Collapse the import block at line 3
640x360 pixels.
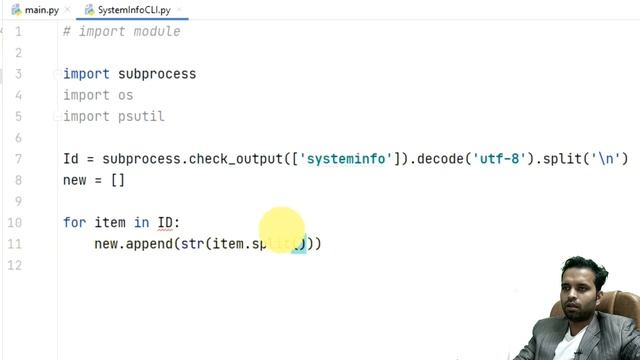click(56, 74)
